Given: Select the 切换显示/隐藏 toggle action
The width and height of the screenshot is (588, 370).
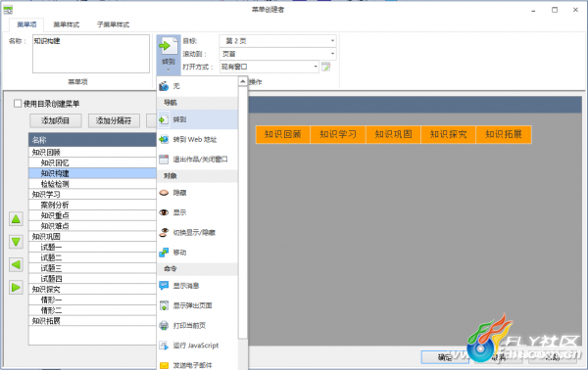Looking at the screenshot, I should [164, 233].
